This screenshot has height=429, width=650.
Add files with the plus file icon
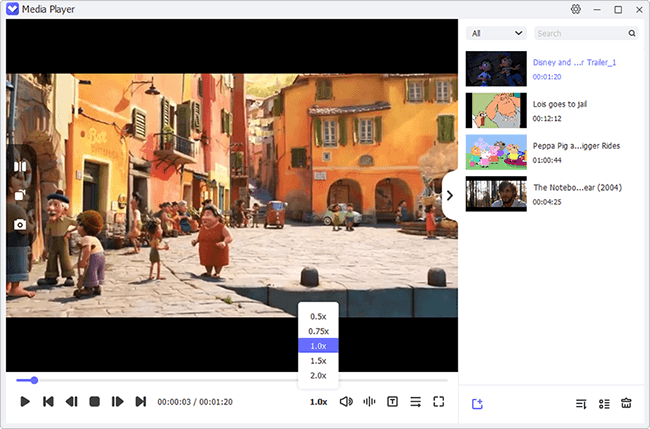coord(477,403)
